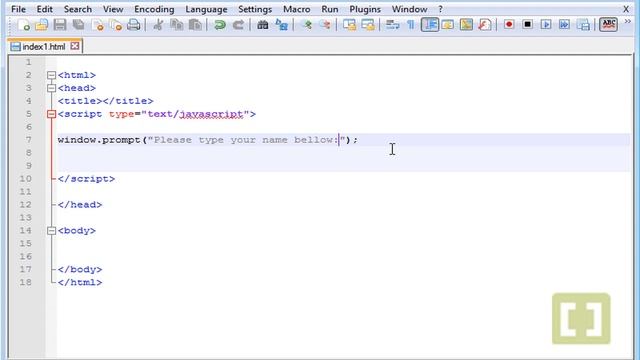Open the Edit menu
The image size is (640, 360).
pyautogui.click(x=44, y=9)
